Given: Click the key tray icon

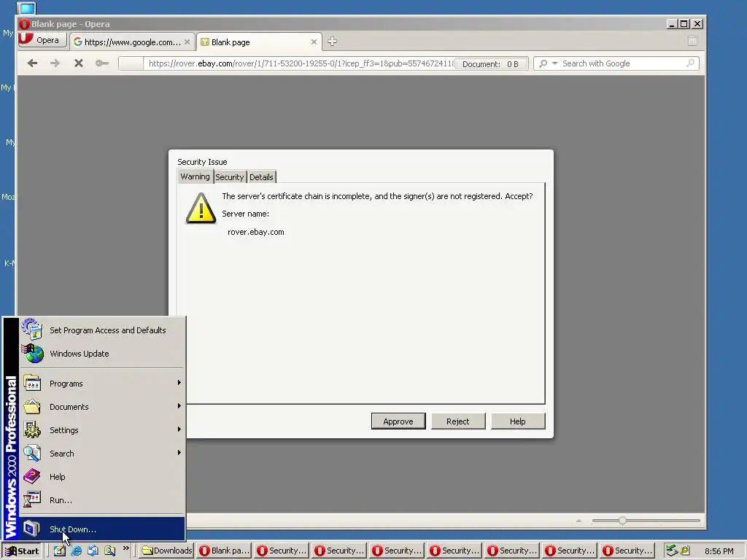Looking at the screenshot, I should tap(684, 551).
